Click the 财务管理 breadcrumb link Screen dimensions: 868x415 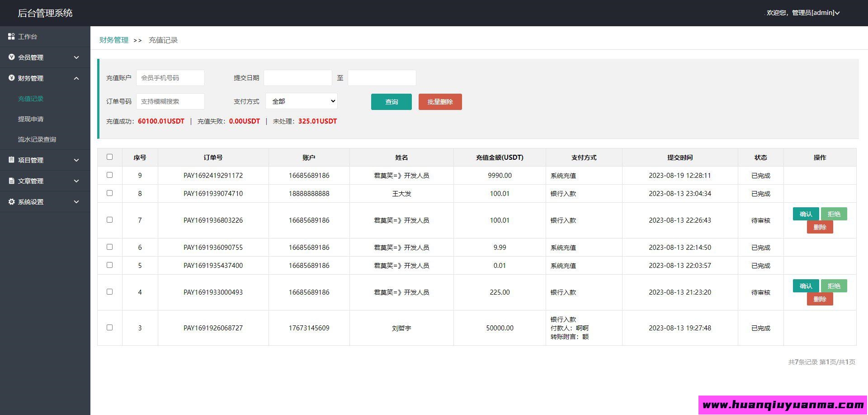(114, 40)
